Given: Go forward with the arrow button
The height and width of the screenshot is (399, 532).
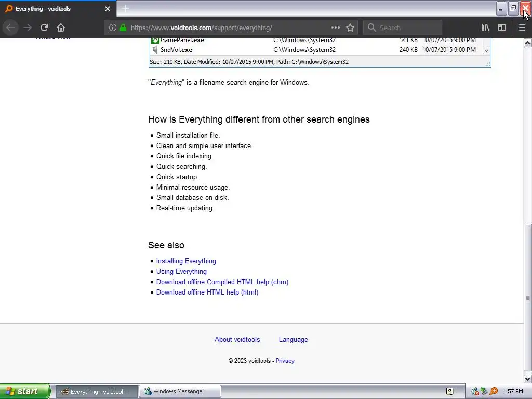Looking at the screenshot, I should 28,28.
